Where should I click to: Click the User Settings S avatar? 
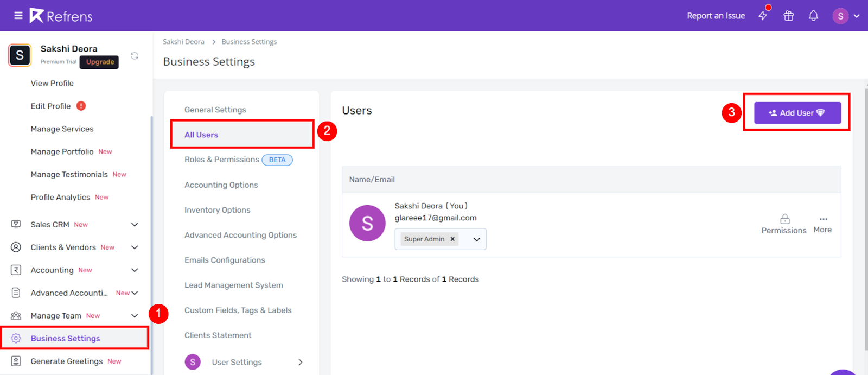point(193,362)
